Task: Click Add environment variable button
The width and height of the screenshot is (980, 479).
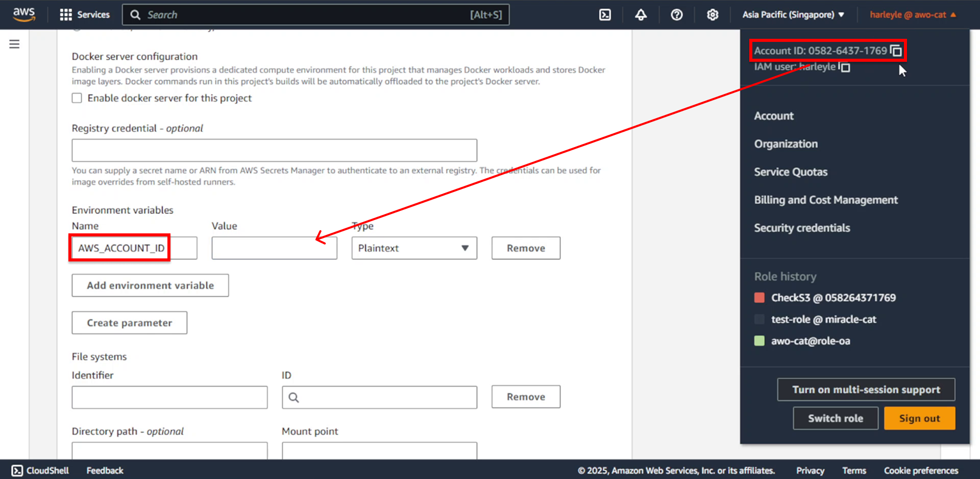Action: tap(150, 285)
